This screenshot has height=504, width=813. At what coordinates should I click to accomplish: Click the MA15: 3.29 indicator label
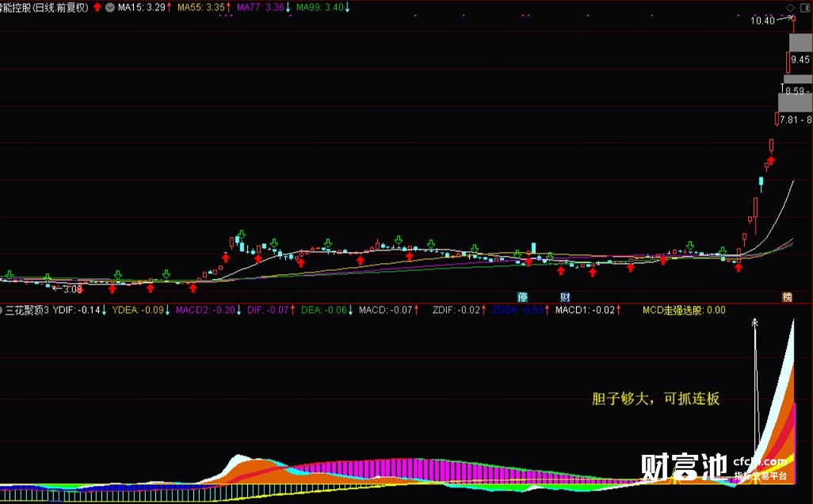point(142,7)
